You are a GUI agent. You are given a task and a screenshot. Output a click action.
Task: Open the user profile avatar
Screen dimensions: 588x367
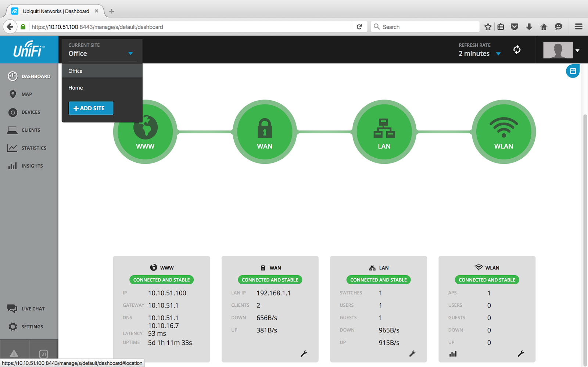point(558,50)
